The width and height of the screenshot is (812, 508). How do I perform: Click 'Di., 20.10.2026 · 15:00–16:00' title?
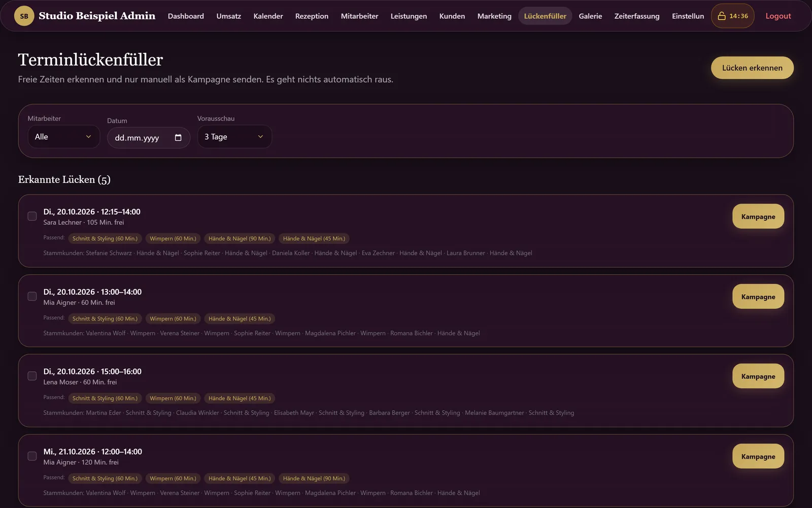tap(92, 371)
